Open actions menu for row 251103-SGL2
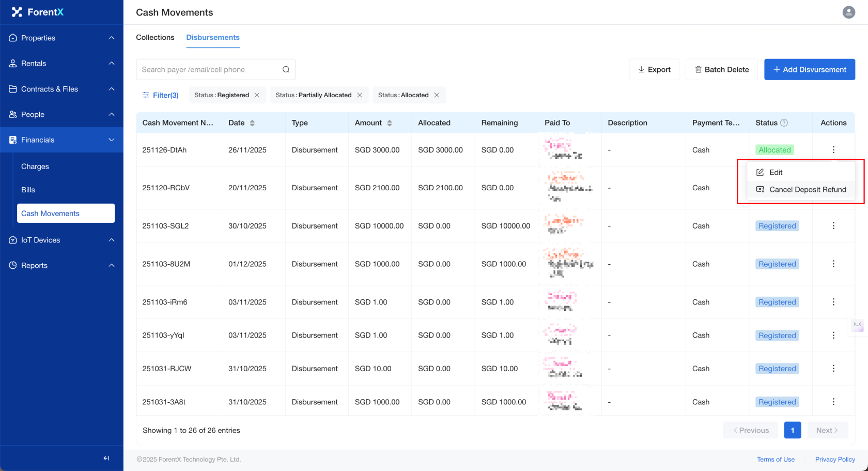Screen dimensions: 868x471 pos(833,226)
